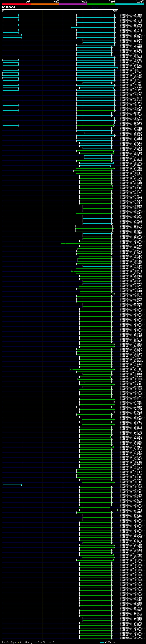Click the orange ~40% identity legend segment
The height and width of the screenshot is (644, 146).
[45, 4]
